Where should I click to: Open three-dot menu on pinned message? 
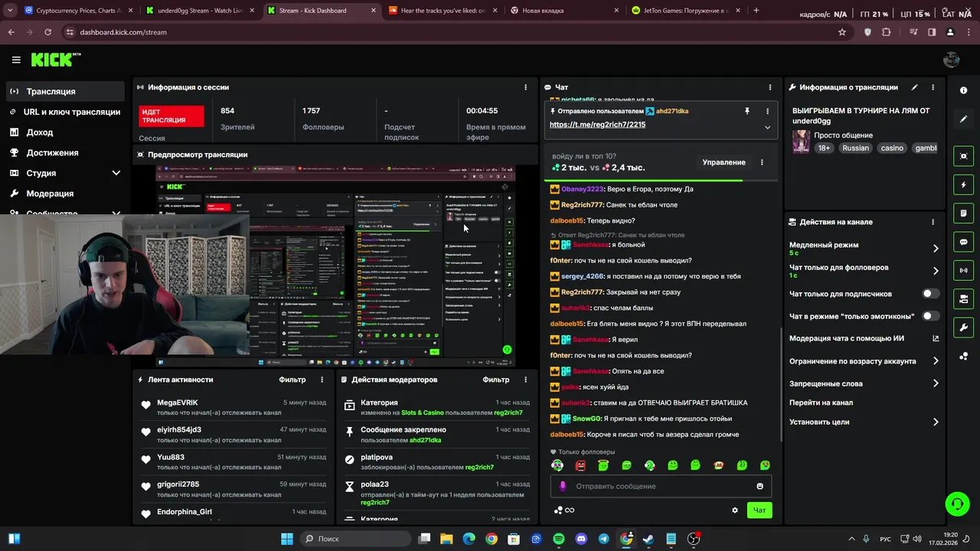click(x=767, y=111)
